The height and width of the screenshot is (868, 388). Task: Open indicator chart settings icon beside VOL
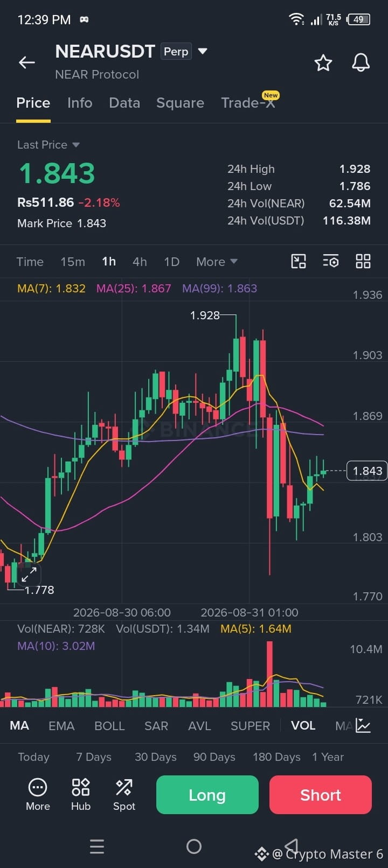364,725
